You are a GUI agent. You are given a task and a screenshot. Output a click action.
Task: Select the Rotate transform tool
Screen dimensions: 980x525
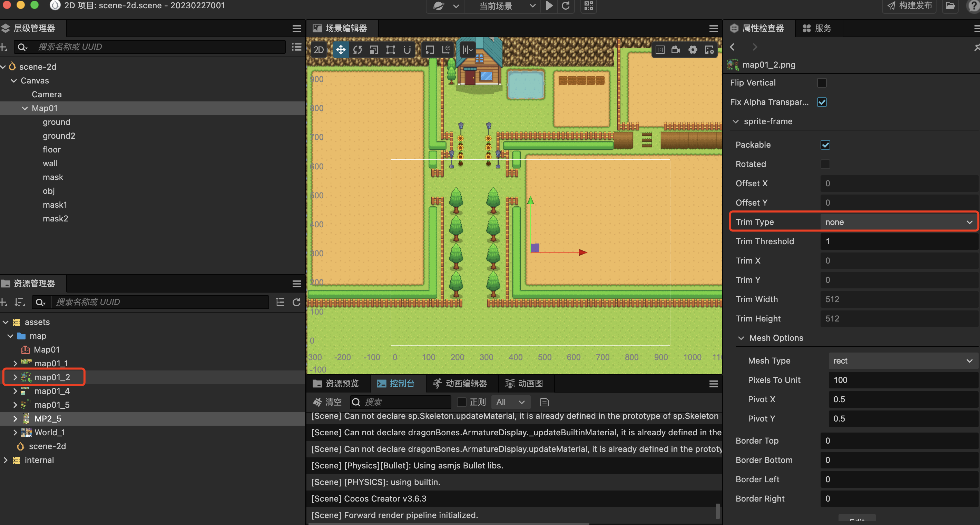coord(357,50)
